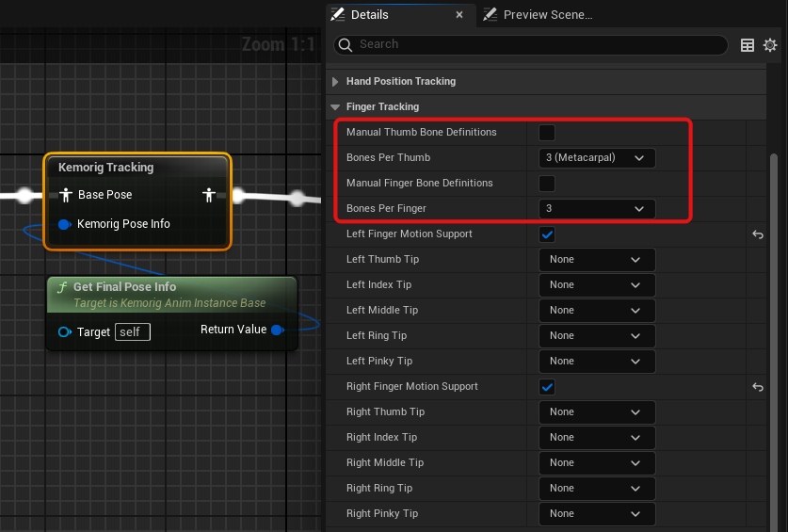
Task: Open the Details panel settings gear
Action: tap(770, 45)
